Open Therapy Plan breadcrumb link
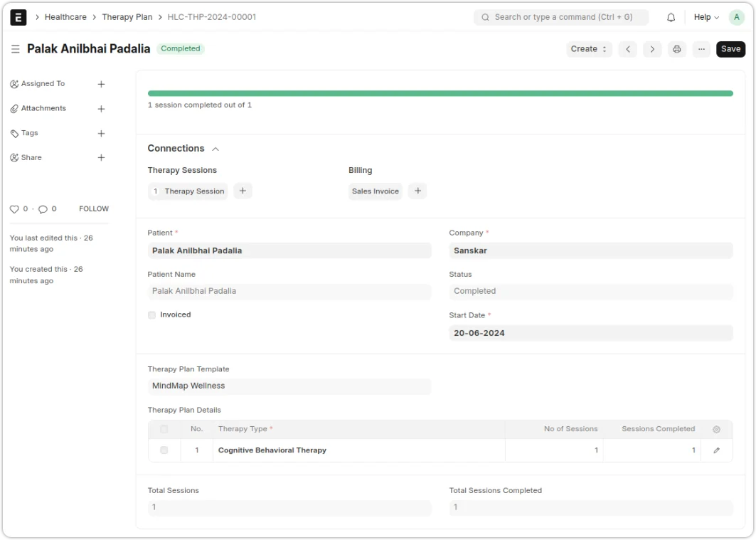This screenshot has height=540, width=756. tap(127, 17)
